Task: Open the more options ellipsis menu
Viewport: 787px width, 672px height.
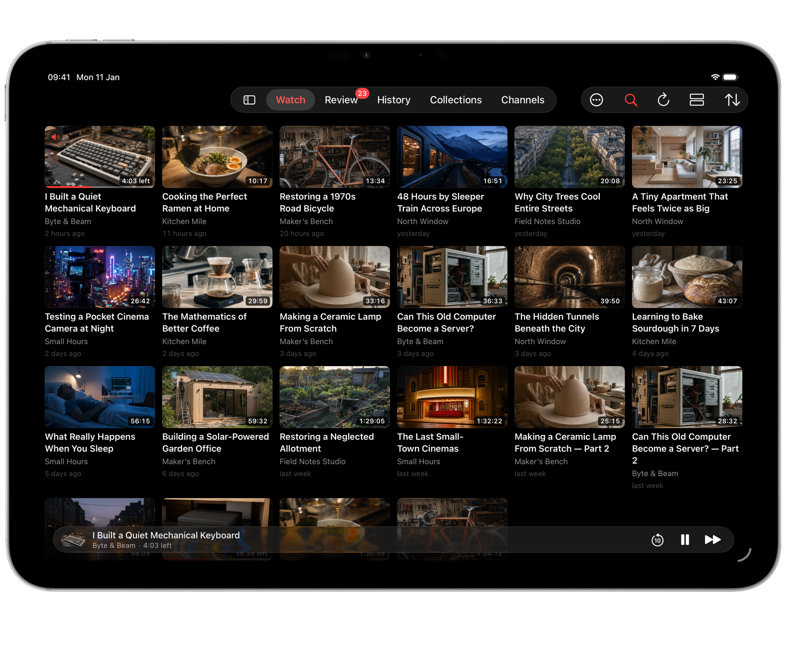Action: click(596, 100)
